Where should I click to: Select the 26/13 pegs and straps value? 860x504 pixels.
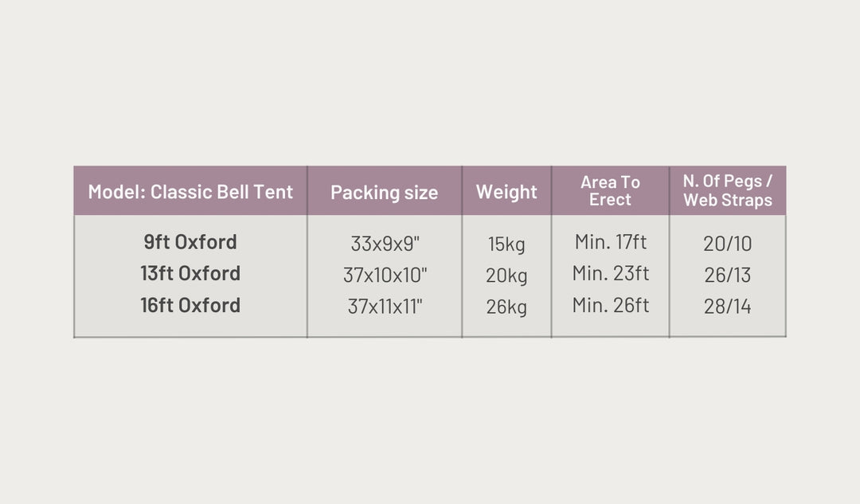tap(728, 275)
